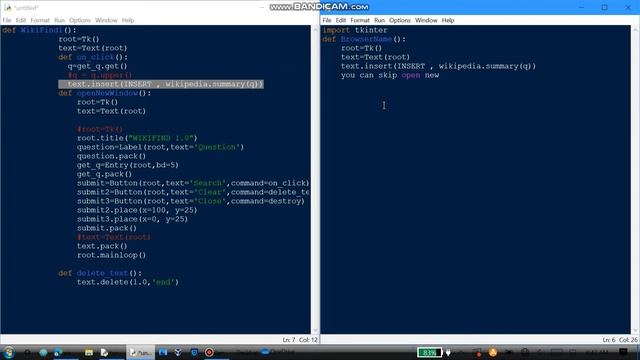Switch to the Python IDLE taskbar button
The height and width of the screenshot is (360, 640).
(140, 352)
